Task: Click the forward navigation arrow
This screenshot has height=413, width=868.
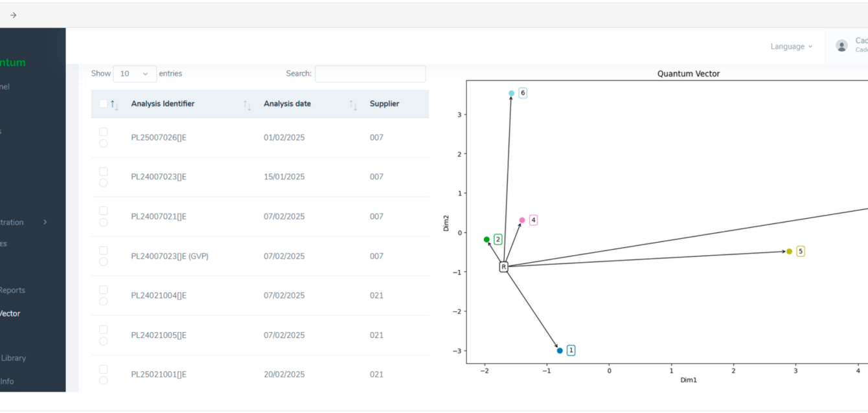Action: coord(13,15)
